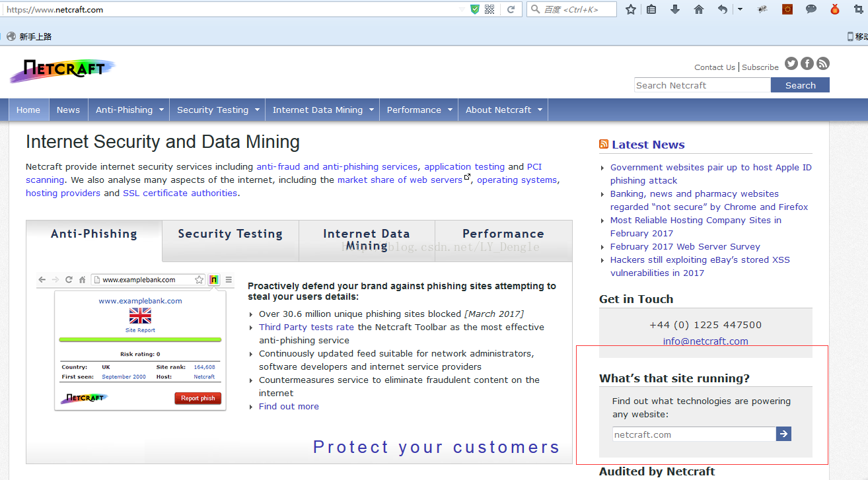Click the info@netcraft.com email link

[705, 341]
